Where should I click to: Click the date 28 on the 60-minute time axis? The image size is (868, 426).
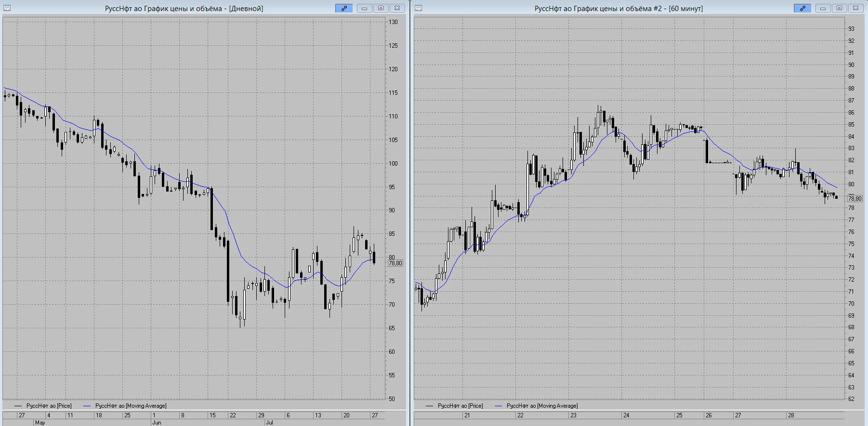pyautogui.click(x=791, y=415)
